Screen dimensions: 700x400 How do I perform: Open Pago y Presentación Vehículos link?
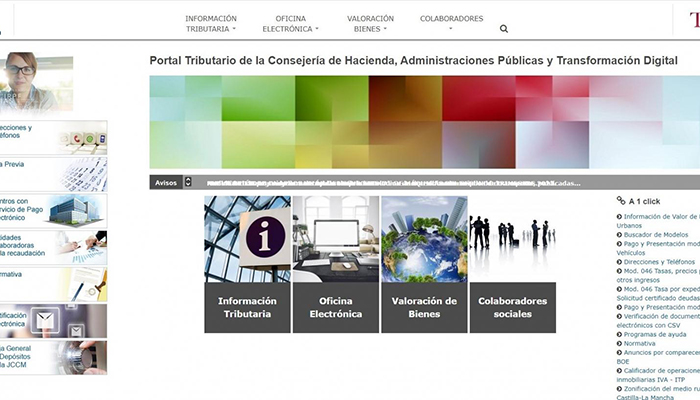coord(658,248)
